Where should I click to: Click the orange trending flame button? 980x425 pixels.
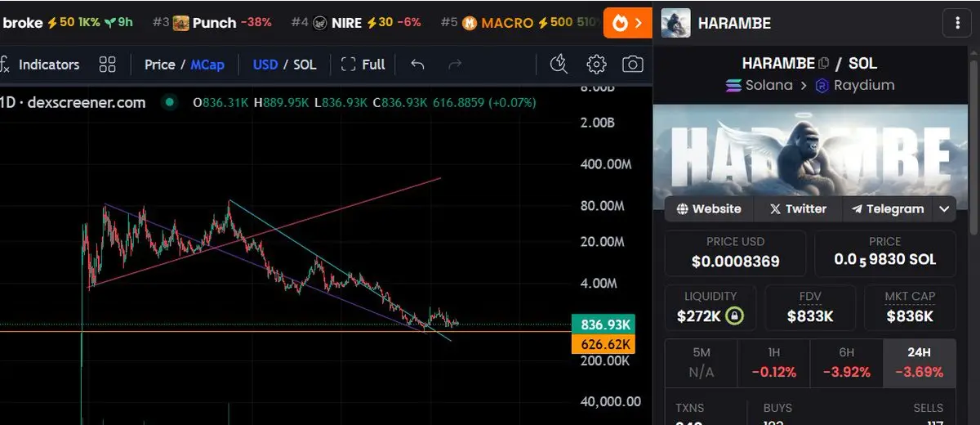(628, 23)
